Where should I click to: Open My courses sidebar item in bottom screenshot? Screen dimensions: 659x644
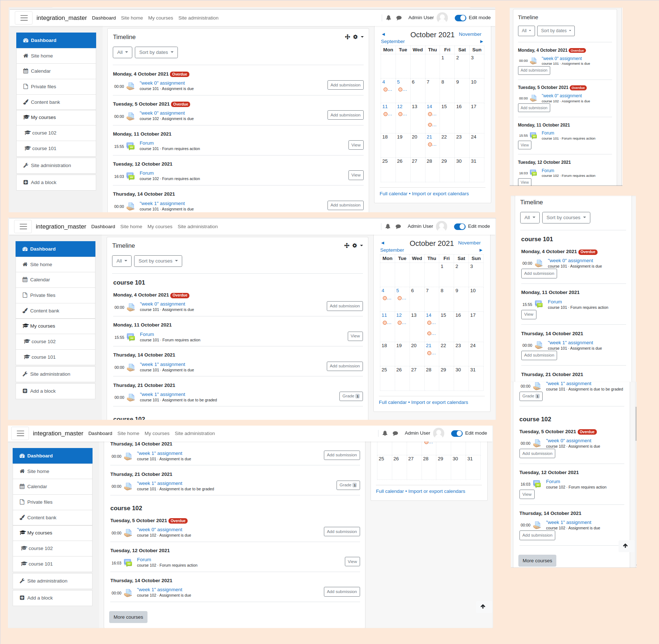pyautogui.click(x=52, y=533)
